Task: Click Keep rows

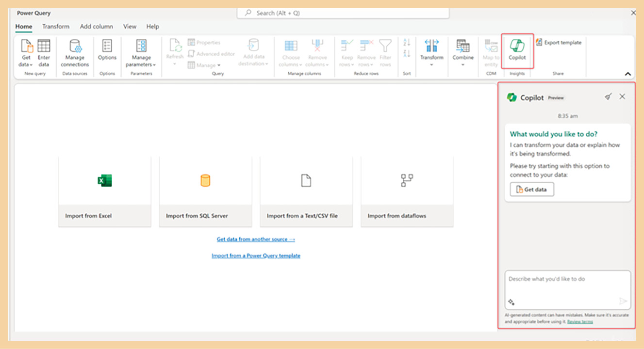Action: [x=347, y=53]
